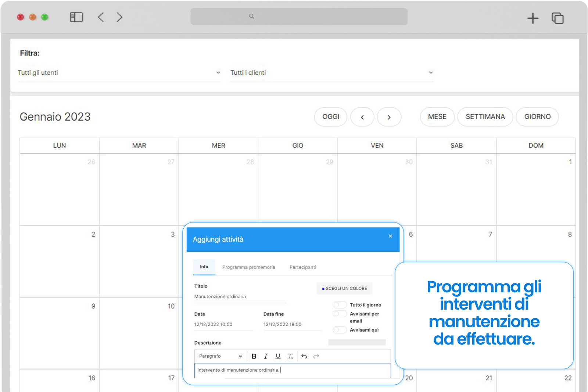
Task: Click the LUN column header
Action: (60, 146)
